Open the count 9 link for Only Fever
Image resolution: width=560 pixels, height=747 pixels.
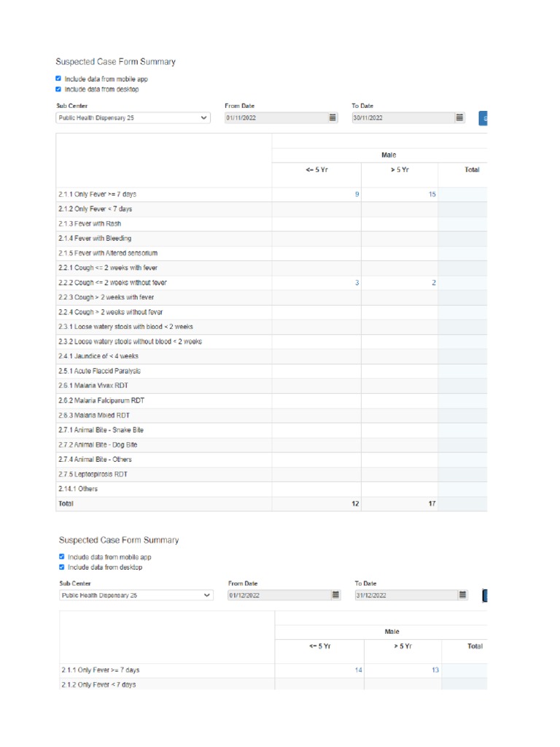[357, 195]
